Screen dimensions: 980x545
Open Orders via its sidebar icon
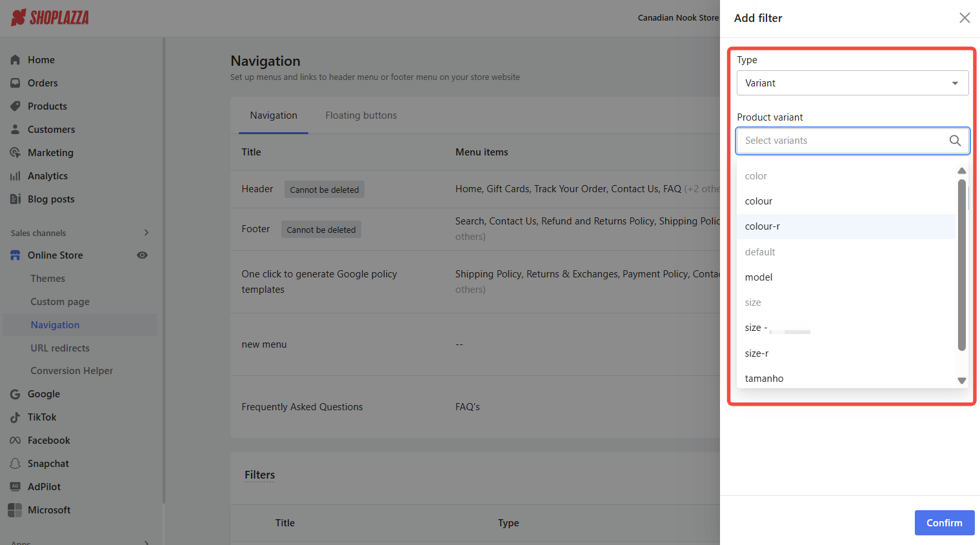15,83
